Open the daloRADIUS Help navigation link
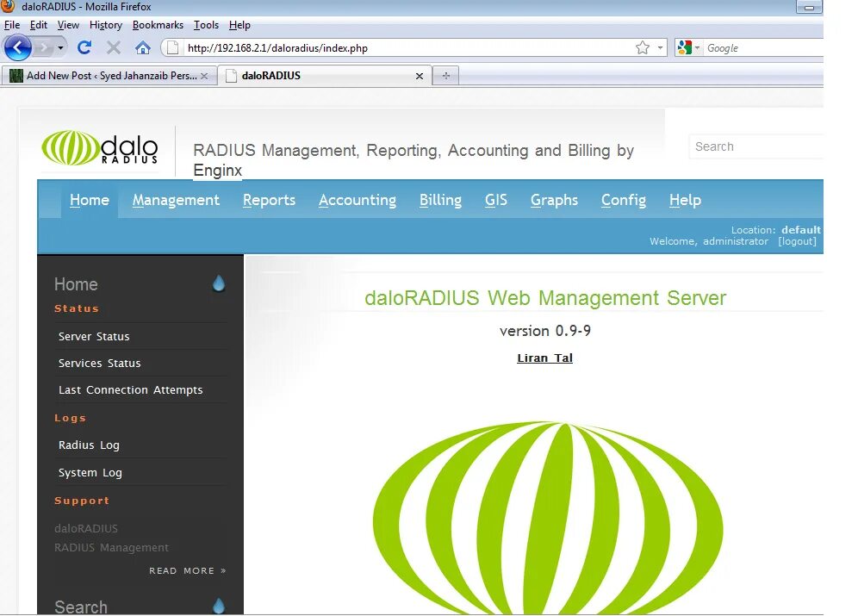This screenshot has width=858, height=616. [685, 200]
